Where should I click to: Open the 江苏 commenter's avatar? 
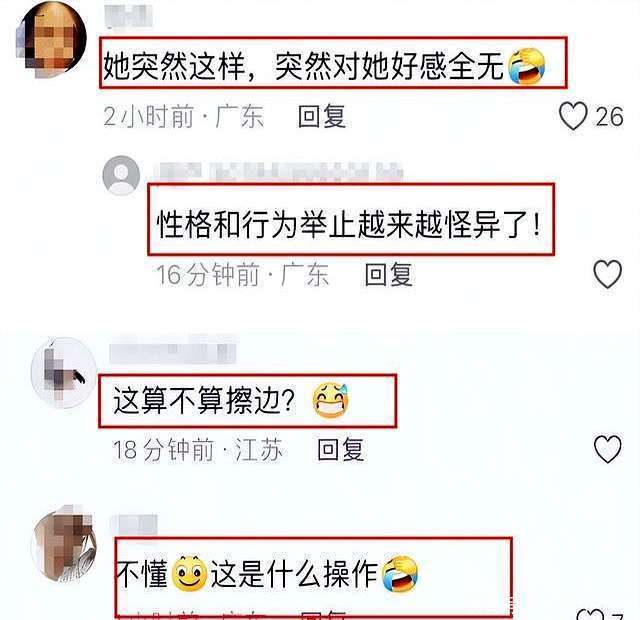64,373
